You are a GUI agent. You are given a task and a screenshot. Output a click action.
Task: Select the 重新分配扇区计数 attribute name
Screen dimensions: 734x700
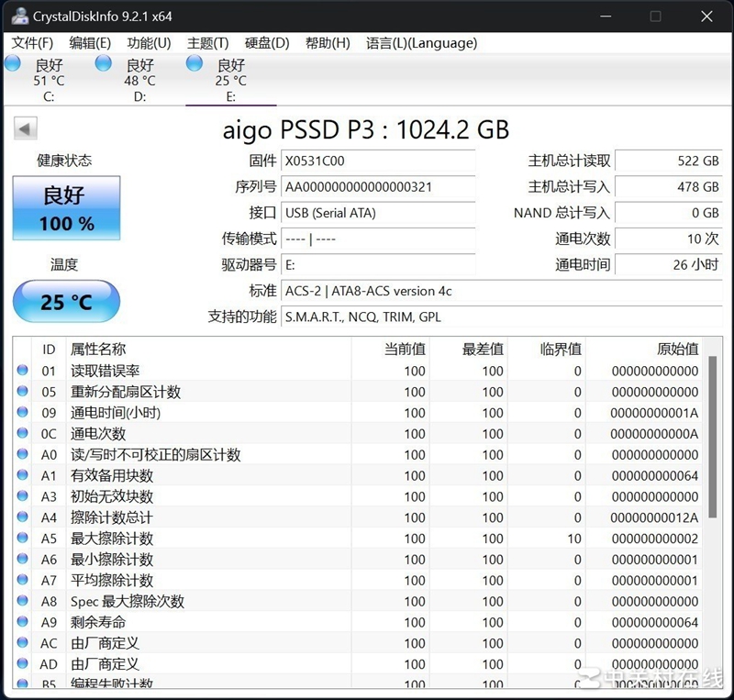(x=126, y=392)
